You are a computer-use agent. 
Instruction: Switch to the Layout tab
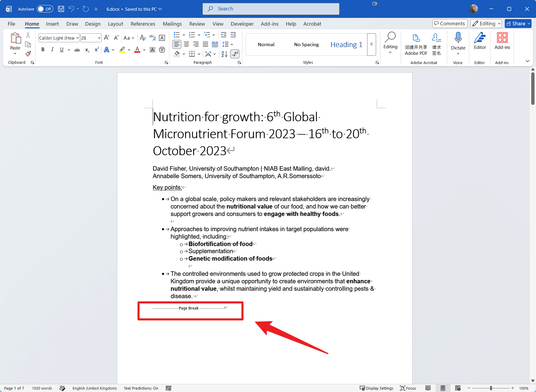click(116, 24)
